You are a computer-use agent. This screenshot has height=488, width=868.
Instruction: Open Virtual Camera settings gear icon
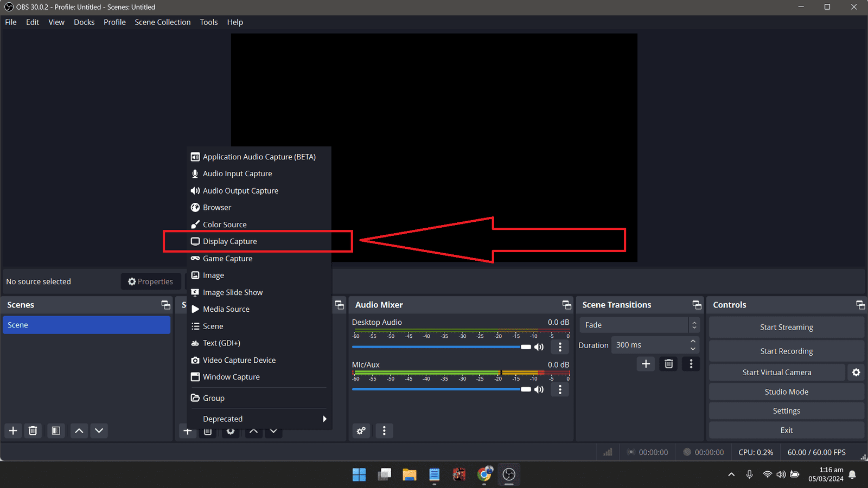click(x=856, y=373)
